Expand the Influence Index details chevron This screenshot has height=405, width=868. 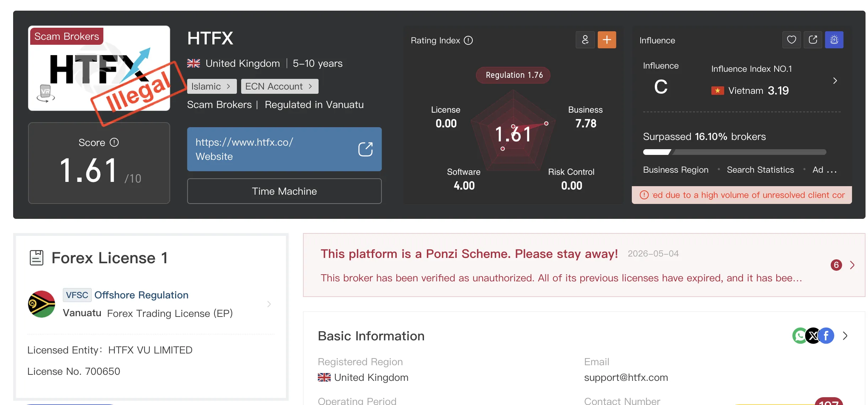pos(835,81)
